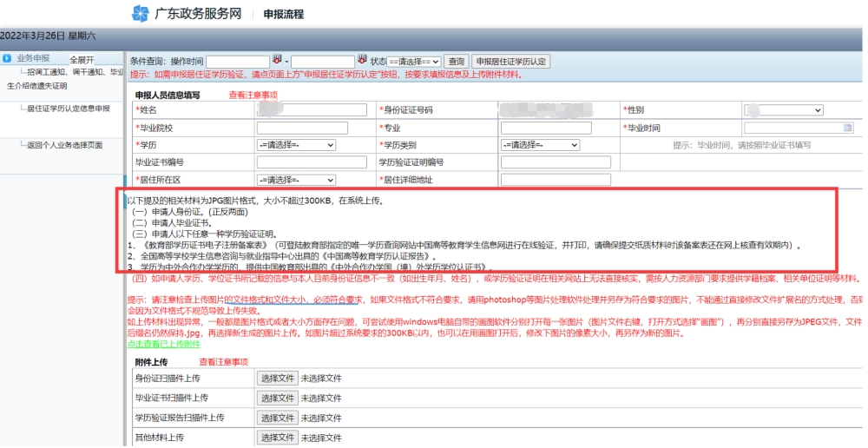Open the end date calendar picker icon
The image size is (868, 448).
pos(362,59)
